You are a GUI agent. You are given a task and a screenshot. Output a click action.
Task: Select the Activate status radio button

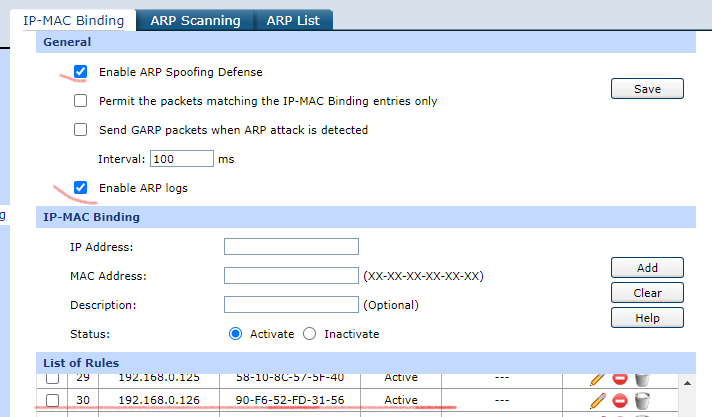coord(235,334)
